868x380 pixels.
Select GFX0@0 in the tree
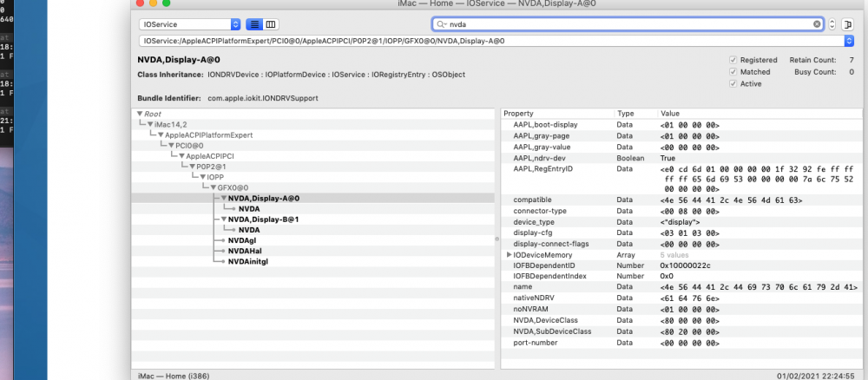233,187
